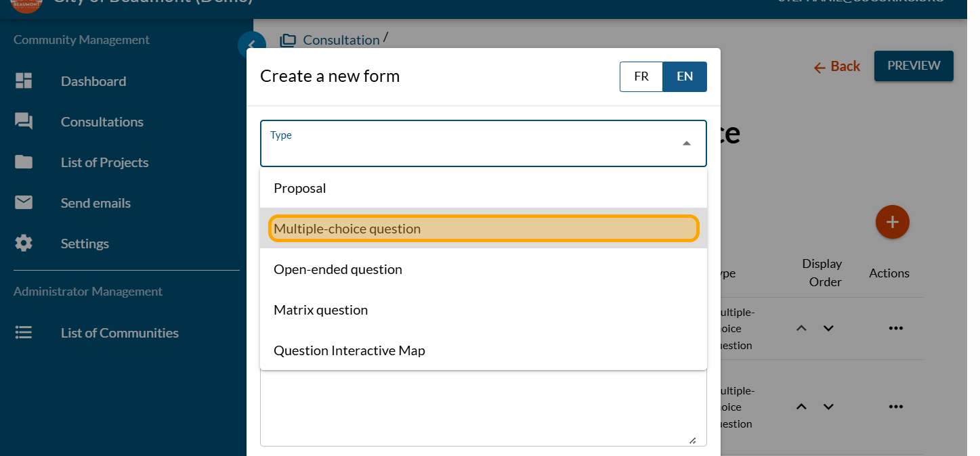This screenshot has width=980, height=456.
Task: Open actions menu for second row
Action: [x=895, y=407]
